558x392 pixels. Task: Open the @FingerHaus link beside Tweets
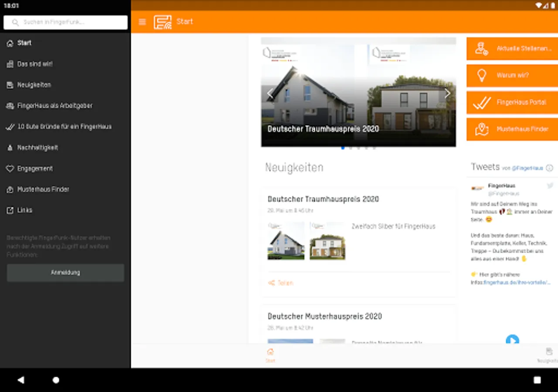coord(527,168)
